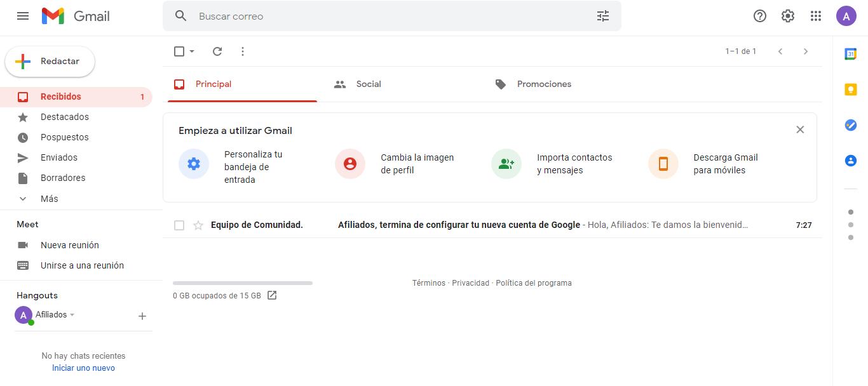Screen dimensions: 868x386
Task: Open the Privacidad link
Action: click(471, 283)
